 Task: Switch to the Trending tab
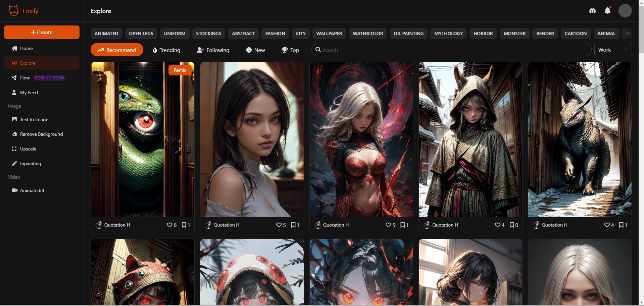(x=166, y=50)
